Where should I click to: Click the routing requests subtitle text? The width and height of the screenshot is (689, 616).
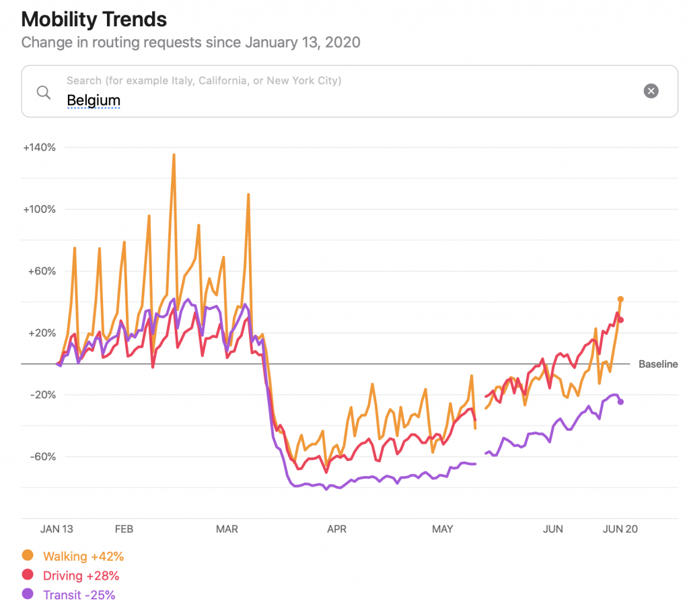pos(190,42)
